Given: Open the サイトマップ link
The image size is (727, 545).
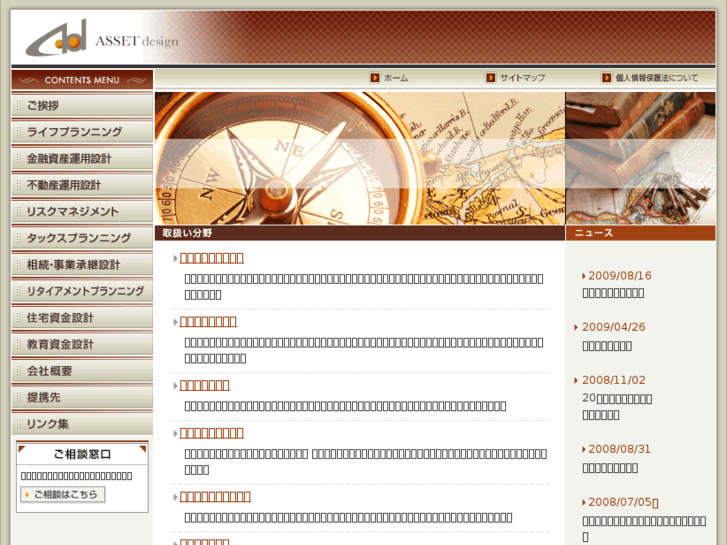Looking at the screenshot, I should point(523,78).
